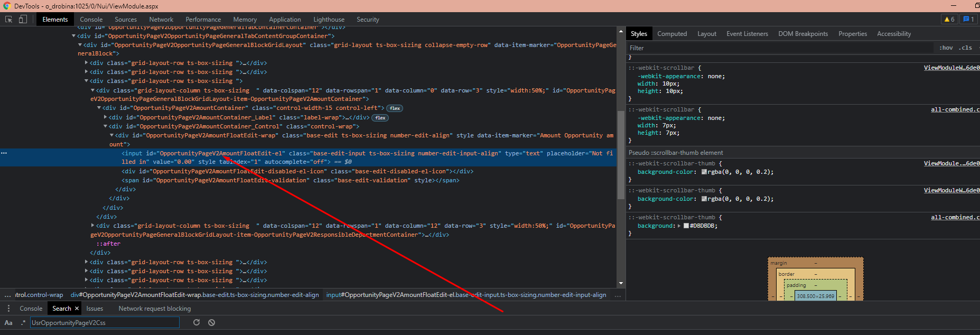Open the Lighthouse tab
The width and height of the screenshot is (980, 335).
(329, 20)
